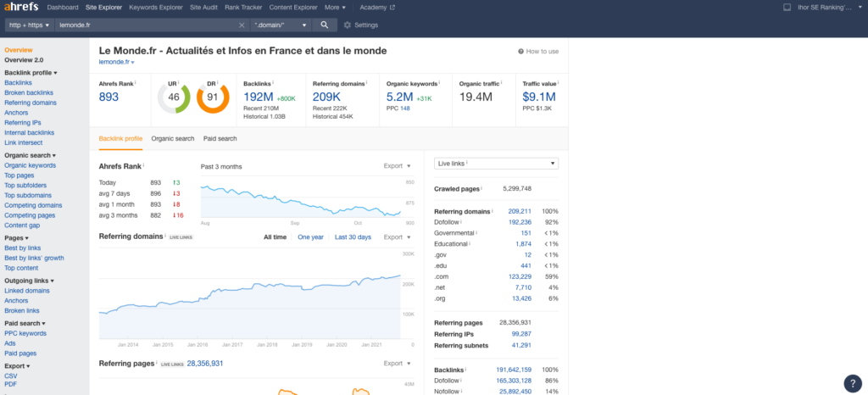Click the info icon beside Traffic value
Image resolution: width=868 pixels, height=395 pixels.
[x=558, y=82]
